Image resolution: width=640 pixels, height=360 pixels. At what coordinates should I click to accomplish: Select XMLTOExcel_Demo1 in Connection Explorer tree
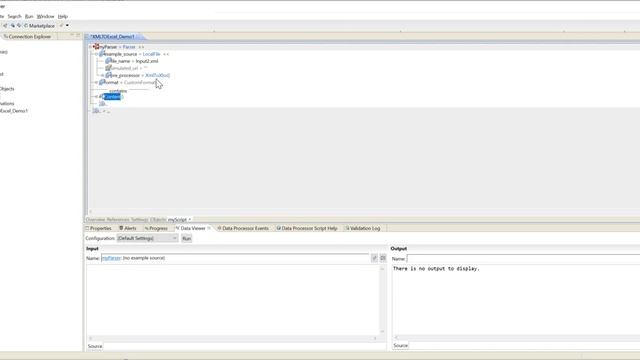[13, 111]
